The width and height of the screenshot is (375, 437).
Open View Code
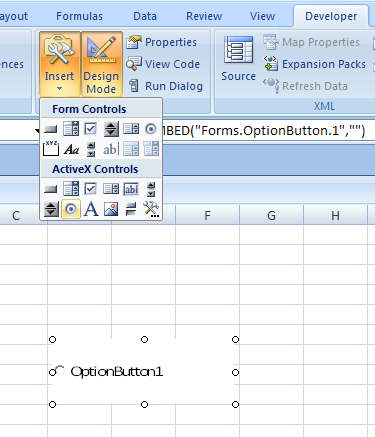pyautogui.click(x=163, y=64)
